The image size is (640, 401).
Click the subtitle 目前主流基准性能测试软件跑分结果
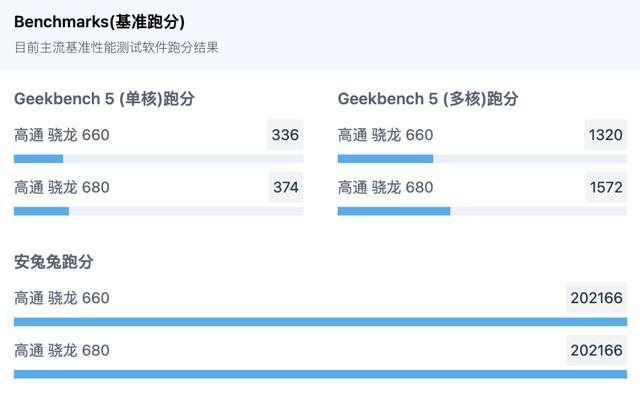[x=116, y=47]
